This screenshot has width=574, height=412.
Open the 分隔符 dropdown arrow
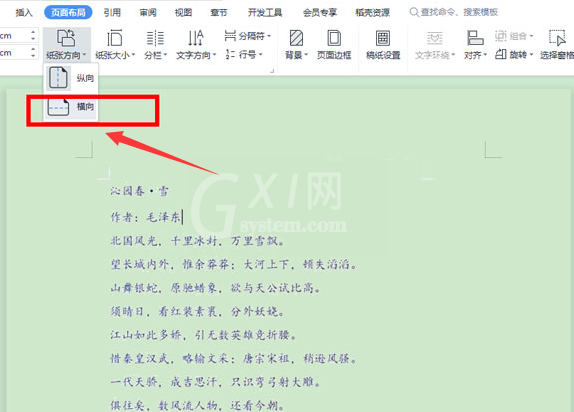[269, 36]
